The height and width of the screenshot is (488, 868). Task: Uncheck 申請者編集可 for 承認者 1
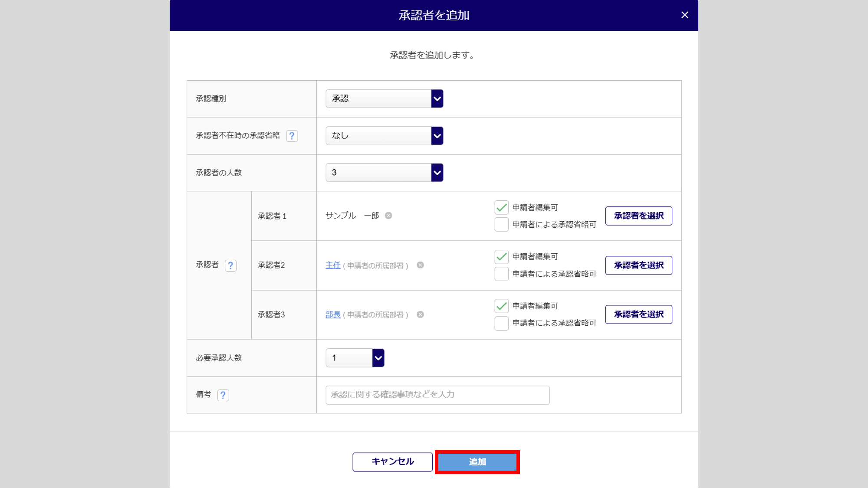(x=501, y=208)
